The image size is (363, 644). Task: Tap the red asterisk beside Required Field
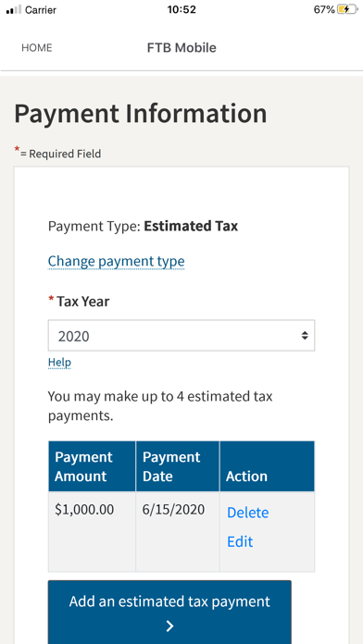click(x=17, y=149)
